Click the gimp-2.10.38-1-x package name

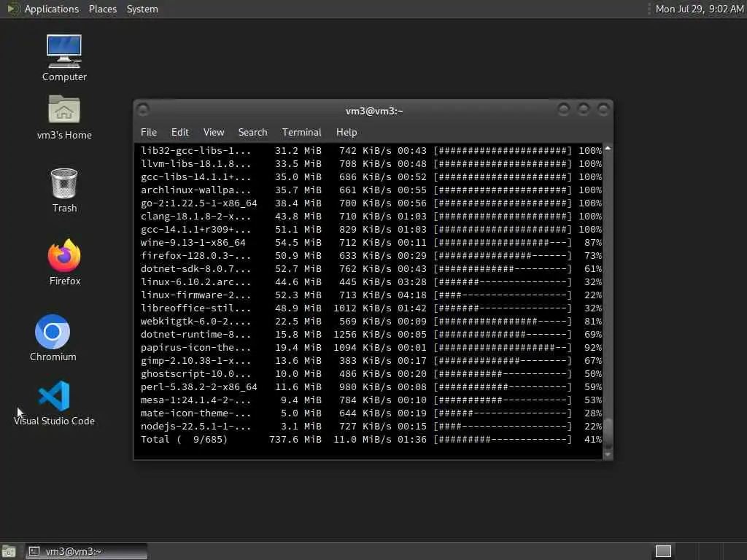[196, 360]
